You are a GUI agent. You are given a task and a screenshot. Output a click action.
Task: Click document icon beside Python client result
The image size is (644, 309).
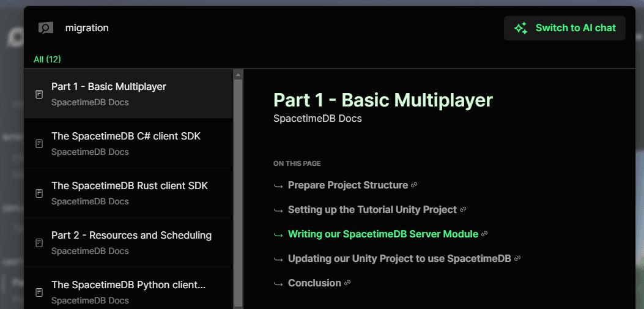tap(39, 292)
